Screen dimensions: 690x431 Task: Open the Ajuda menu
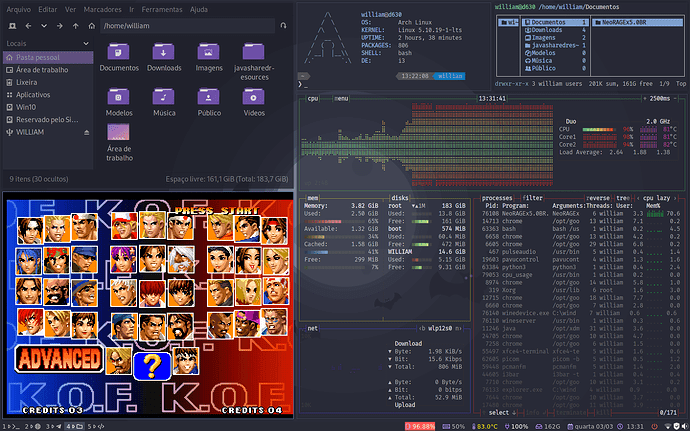pyautogui.click(x=199, y=9)
